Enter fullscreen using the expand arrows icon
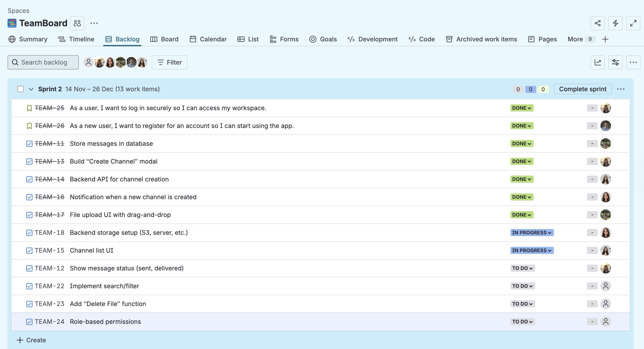Viewport: 644px width, 349px height. coord(633,23)
